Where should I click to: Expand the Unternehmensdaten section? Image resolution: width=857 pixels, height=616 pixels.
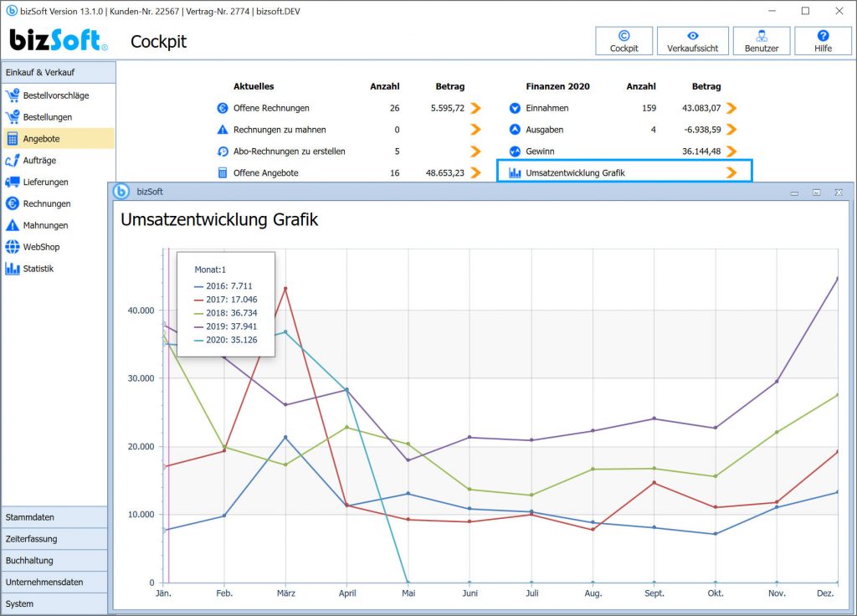pos(54,583)
